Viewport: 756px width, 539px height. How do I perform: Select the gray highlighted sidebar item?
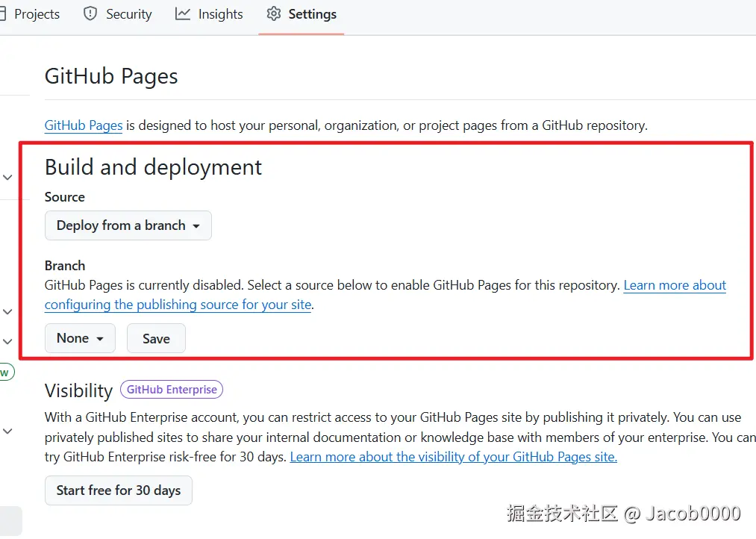coord(10,520)
